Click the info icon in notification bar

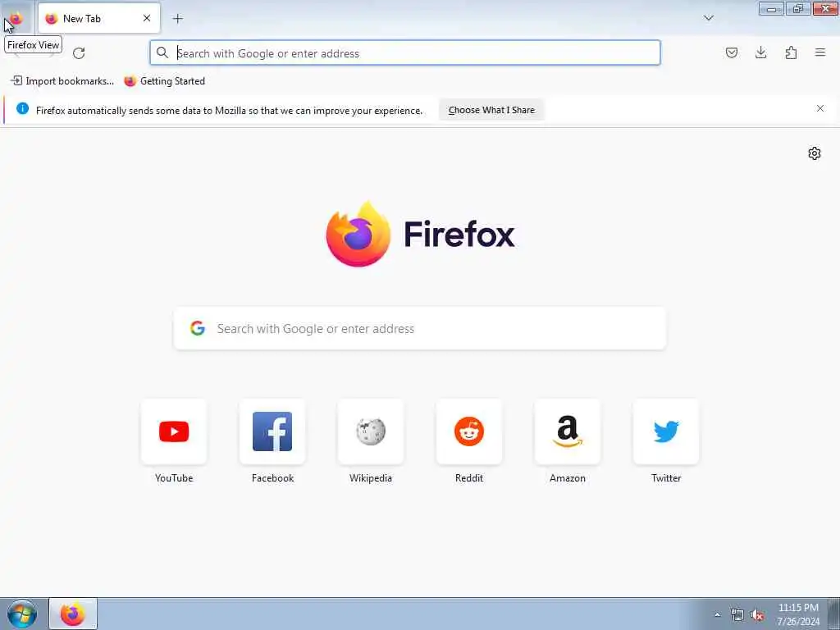pos(22,109)
